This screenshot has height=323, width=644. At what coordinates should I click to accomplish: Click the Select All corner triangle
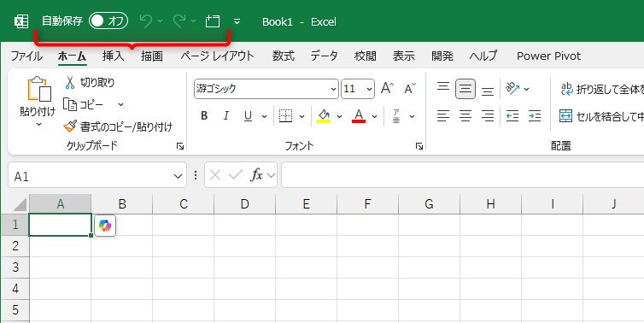pos(19,204)
